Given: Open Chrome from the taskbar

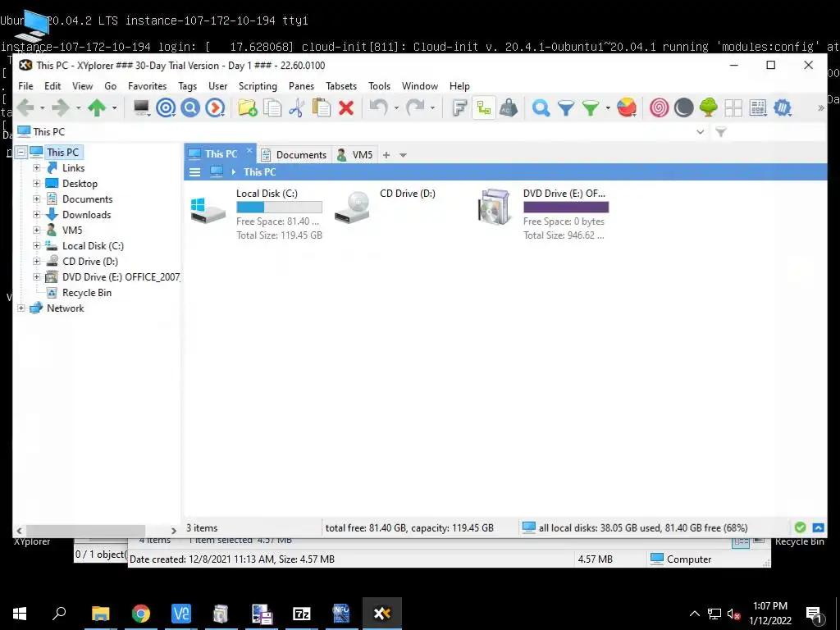Looking at the screenshot, I should coord(141,614).
